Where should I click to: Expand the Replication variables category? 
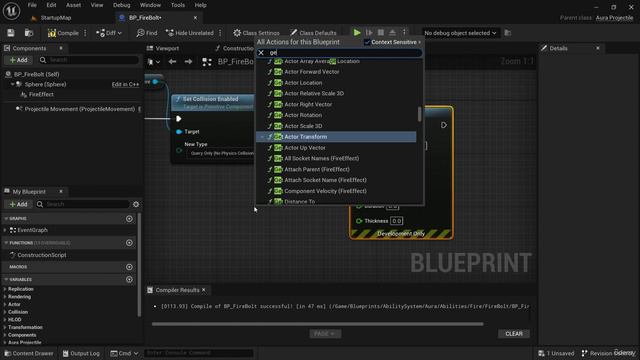pyautogui.click(x=5, y=289)
